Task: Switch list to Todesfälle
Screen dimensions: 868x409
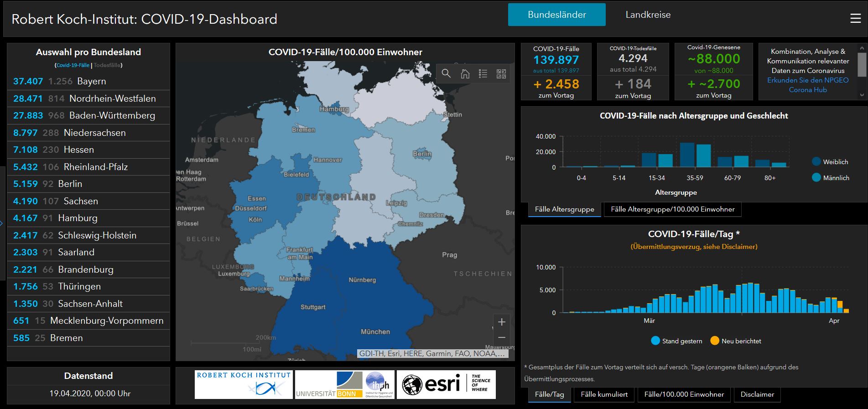Action: point(107,65)
